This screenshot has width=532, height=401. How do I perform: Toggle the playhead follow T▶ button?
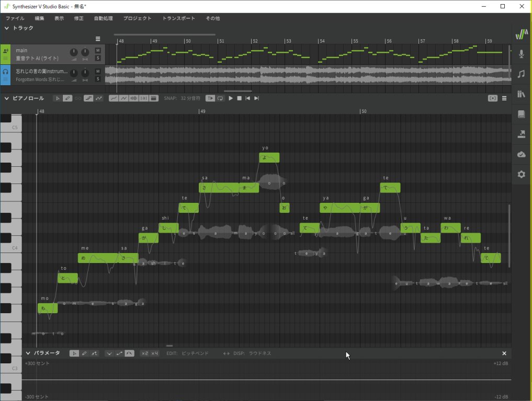coord(210,98)
